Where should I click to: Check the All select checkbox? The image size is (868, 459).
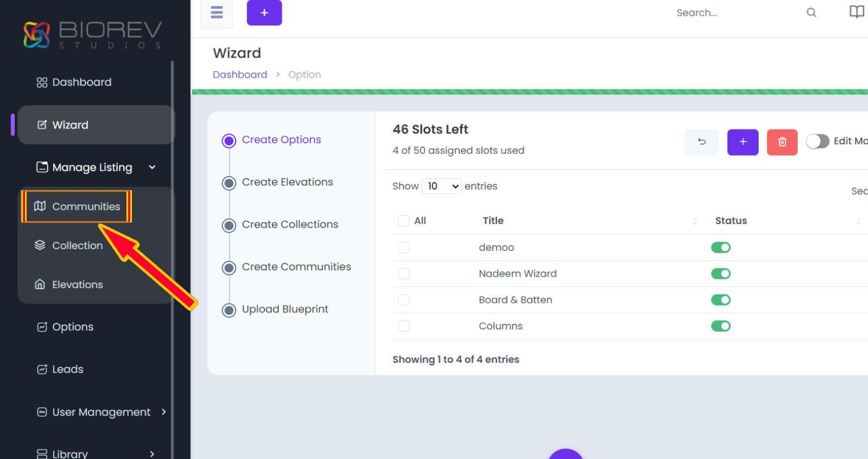point(403,221)
